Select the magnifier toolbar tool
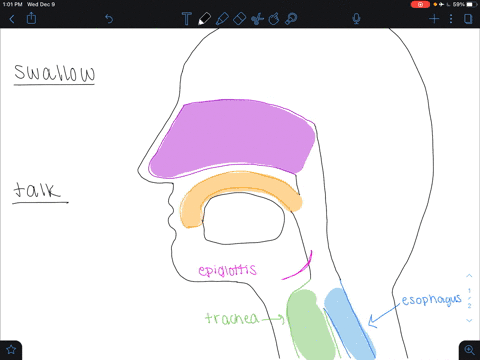The height and width of the screenshot is (360, 480). click(x=291, y=19)
